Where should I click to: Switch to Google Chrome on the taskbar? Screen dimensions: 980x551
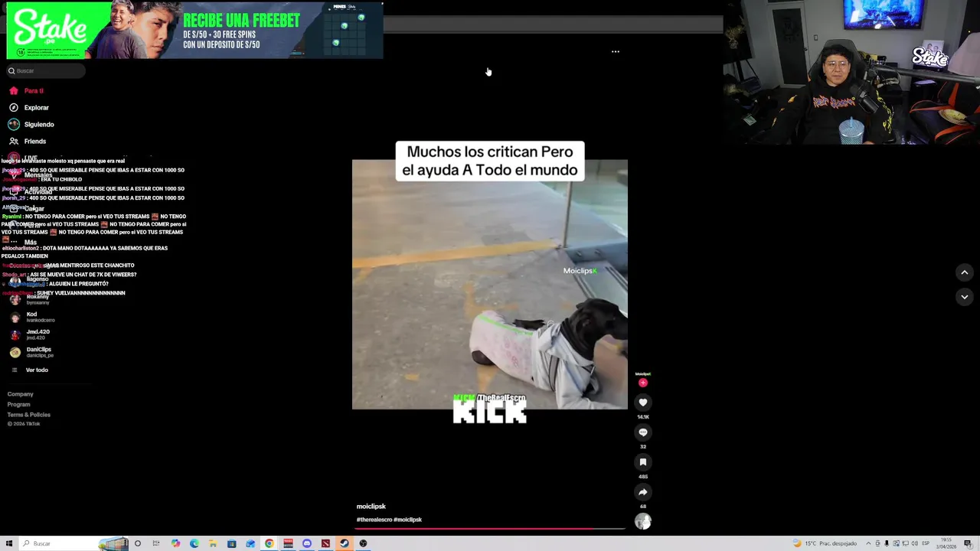click(x=269, y=543)
